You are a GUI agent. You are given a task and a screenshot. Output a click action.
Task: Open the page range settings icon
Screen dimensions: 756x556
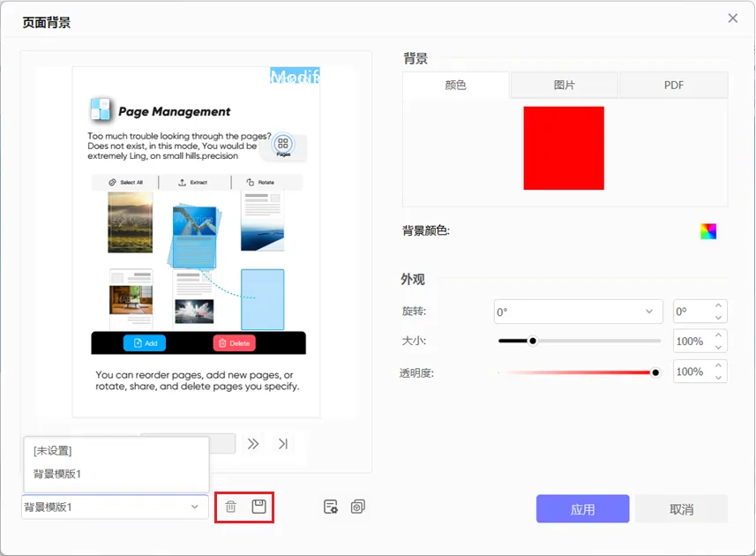pos(331,507)
